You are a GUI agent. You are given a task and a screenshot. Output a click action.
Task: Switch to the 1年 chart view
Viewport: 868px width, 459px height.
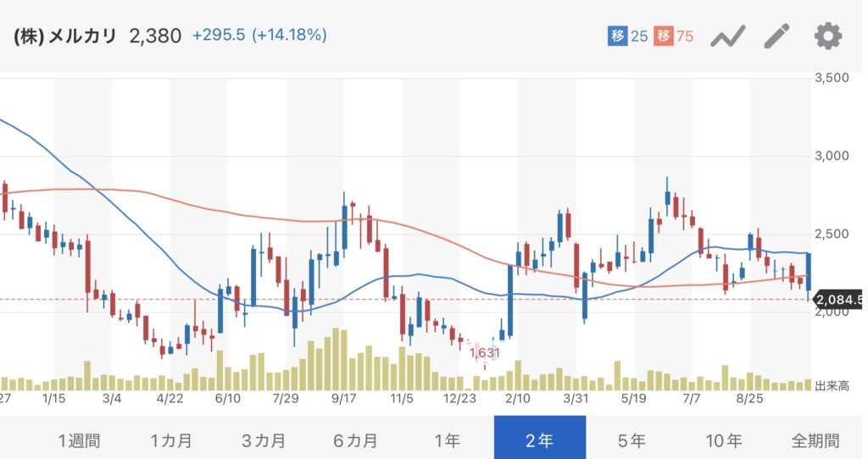(x=447, y=440)
